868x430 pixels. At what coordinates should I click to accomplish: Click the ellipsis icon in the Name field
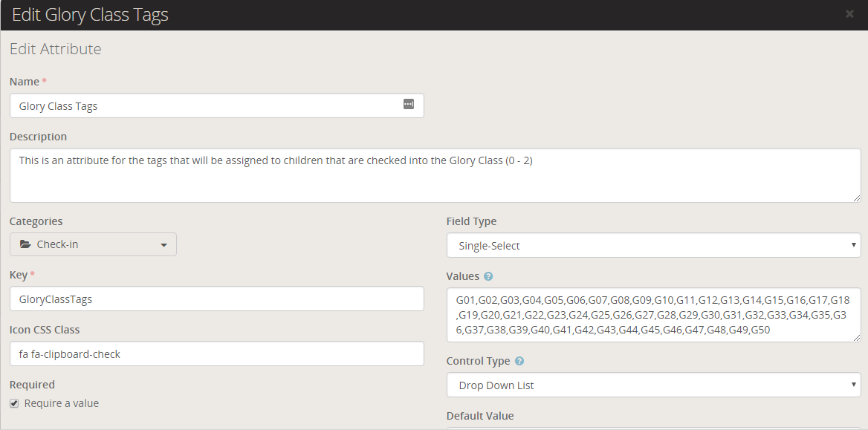(408, 105)
